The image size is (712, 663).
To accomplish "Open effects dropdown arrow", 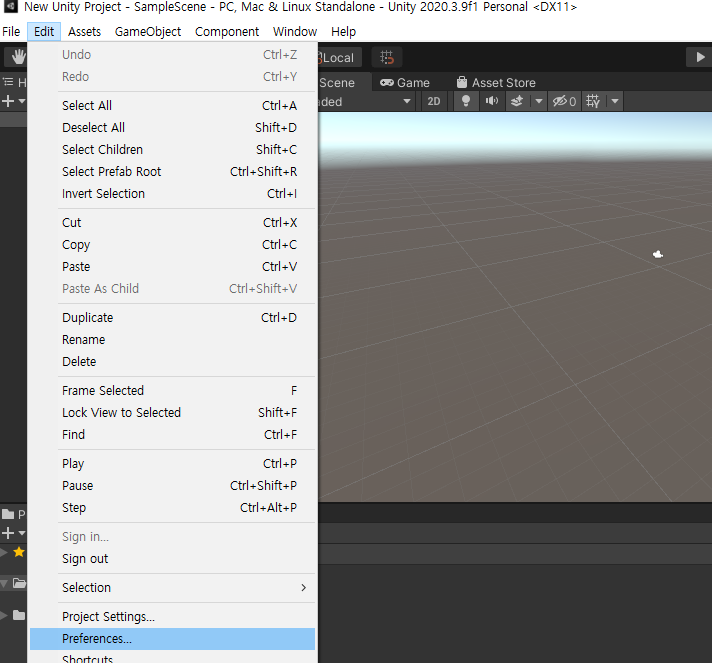I will [x=539, y=101].
